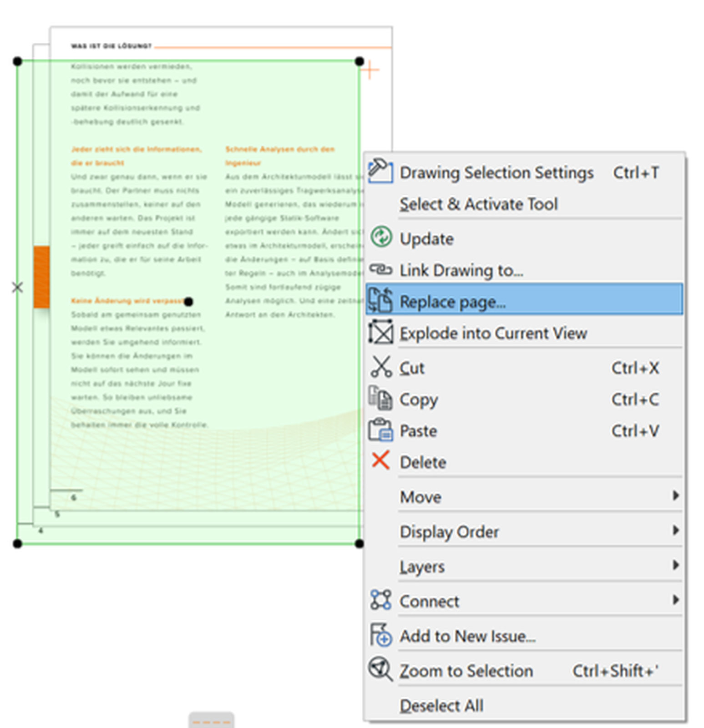The width and height of the screenshot is (704, 728).
Task: Click the scissors Cut icon
Action: coord(381,367)
